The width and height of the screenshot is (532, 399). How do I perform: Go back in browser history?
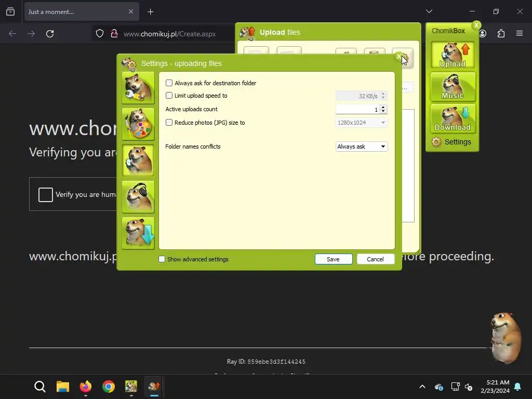coord(12,34)
